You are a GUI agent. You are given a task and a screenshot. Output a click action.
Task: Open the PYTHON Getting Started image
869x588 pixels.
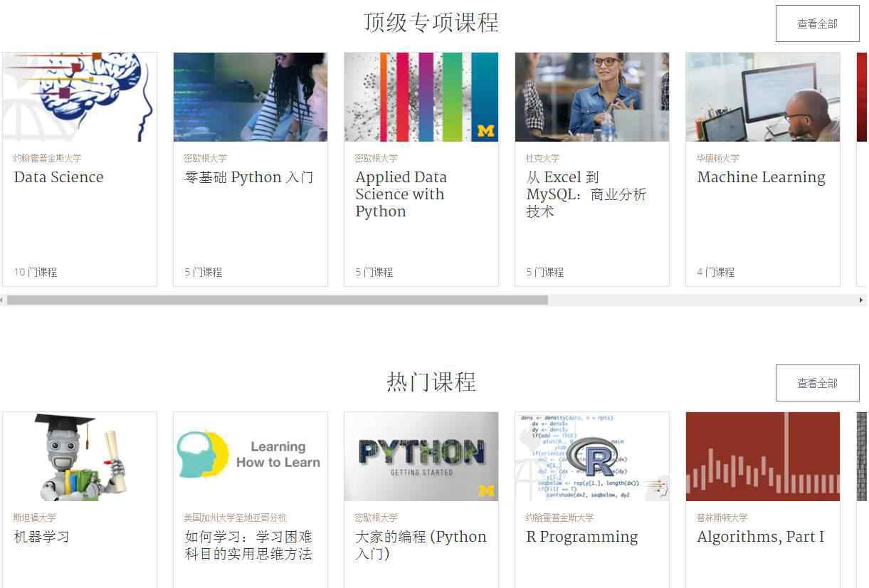coord(421,456)
